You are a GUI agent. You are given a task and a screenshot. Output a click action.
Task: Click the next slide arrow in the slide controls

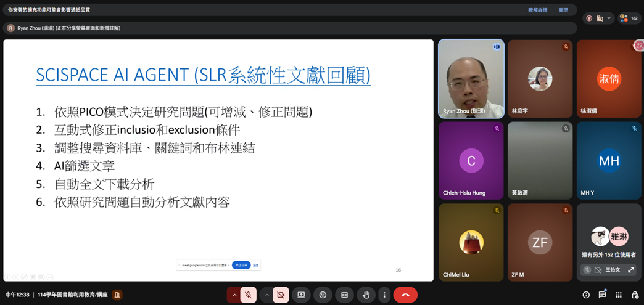coord(15,277)
